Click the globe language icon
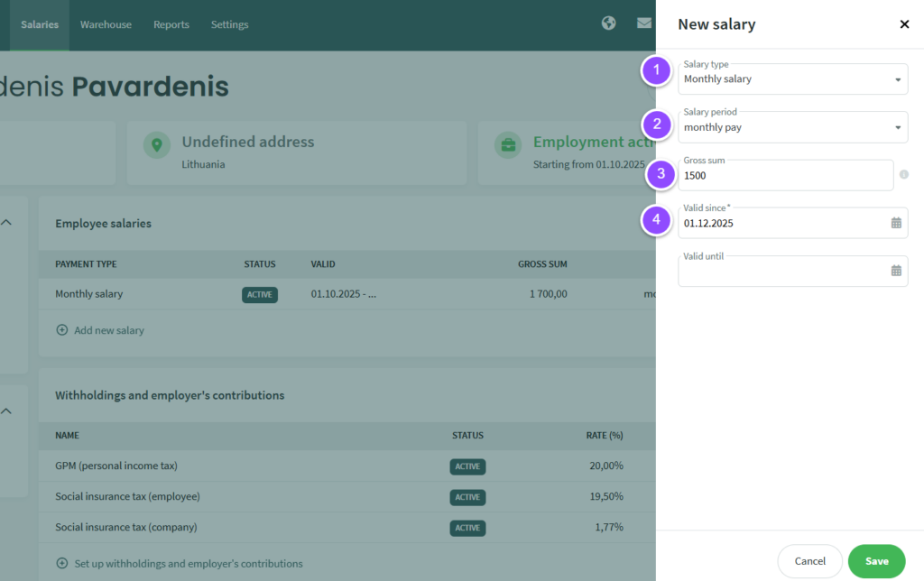Viewport: 924px width, 581px height. click(609, 23)
